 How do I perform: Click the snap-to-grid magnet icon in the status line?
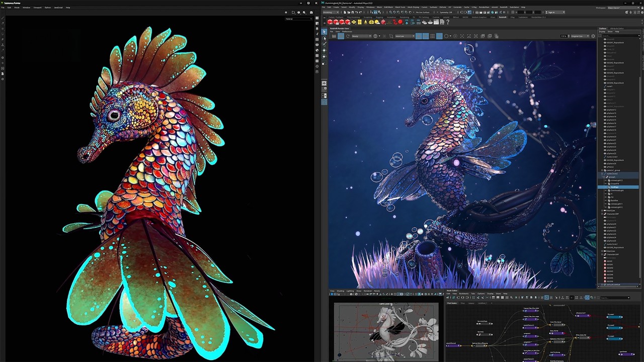390,12
